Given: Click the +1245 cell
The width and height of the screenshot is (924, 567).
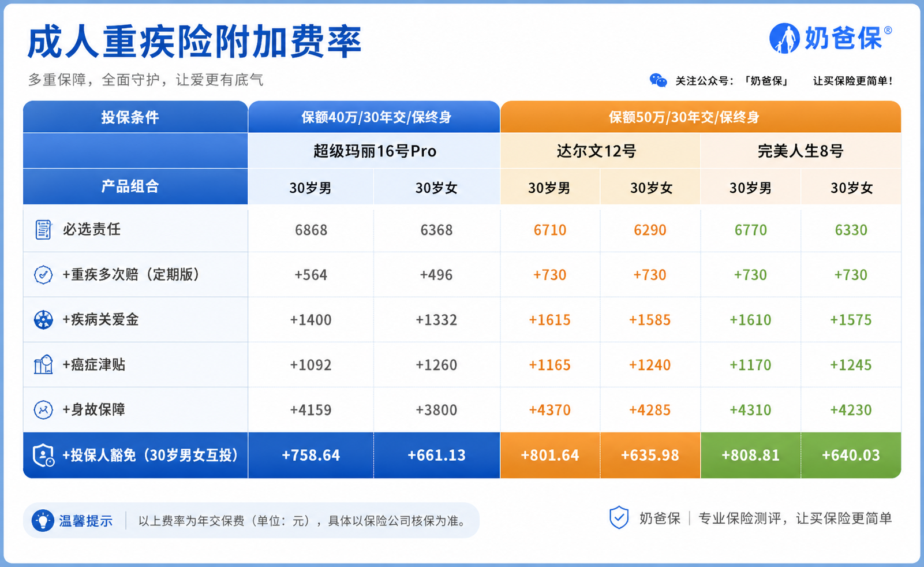Looking at the screenshot, I should coord(851,365).
